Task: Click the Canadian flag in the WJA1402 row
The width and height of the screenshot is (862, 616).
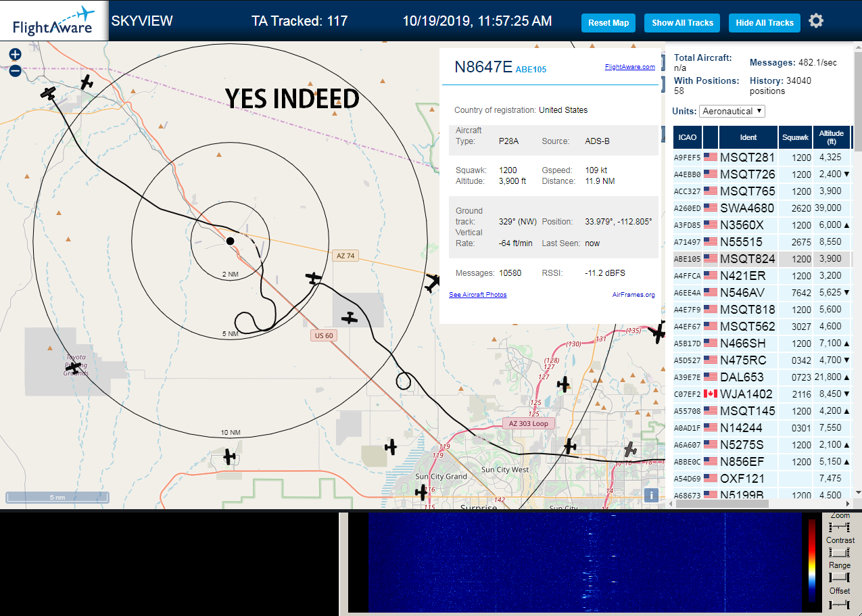Action: point(710,394)
